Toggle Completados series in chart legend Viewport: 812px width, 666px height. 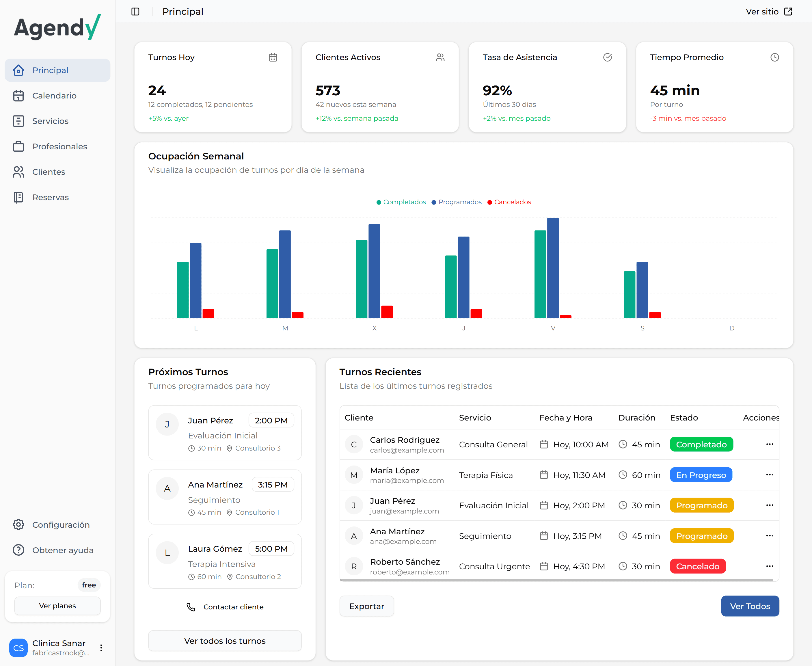[x=401, y=202]
